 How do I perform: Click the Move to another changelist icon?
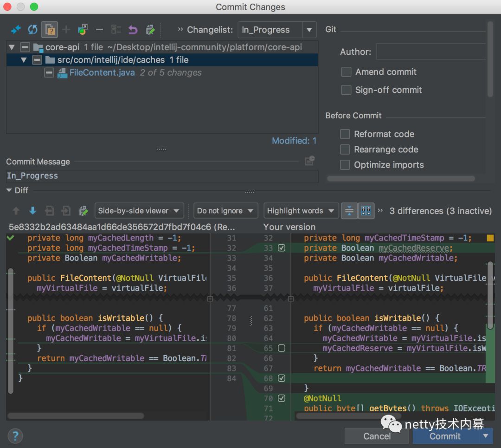(x=83, y=30)
